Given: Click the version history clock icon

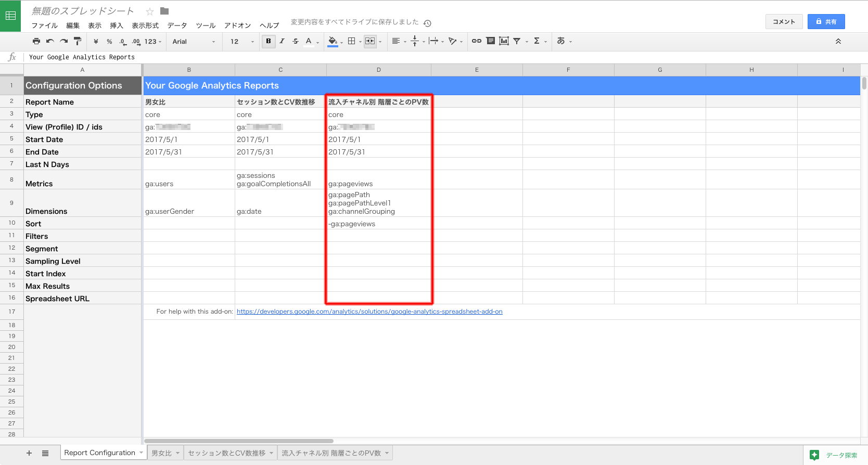Looking at the screenshot, I should [427, 23].
